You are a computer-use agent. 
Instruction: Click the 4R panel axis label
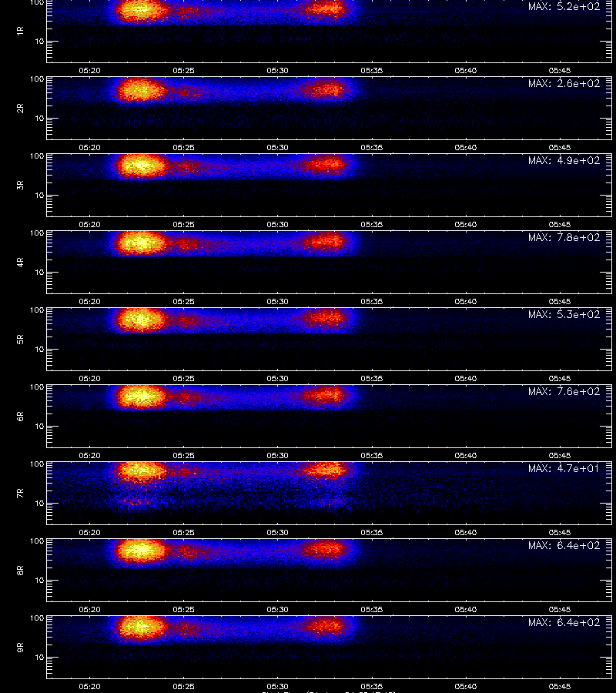coord(20,262)
